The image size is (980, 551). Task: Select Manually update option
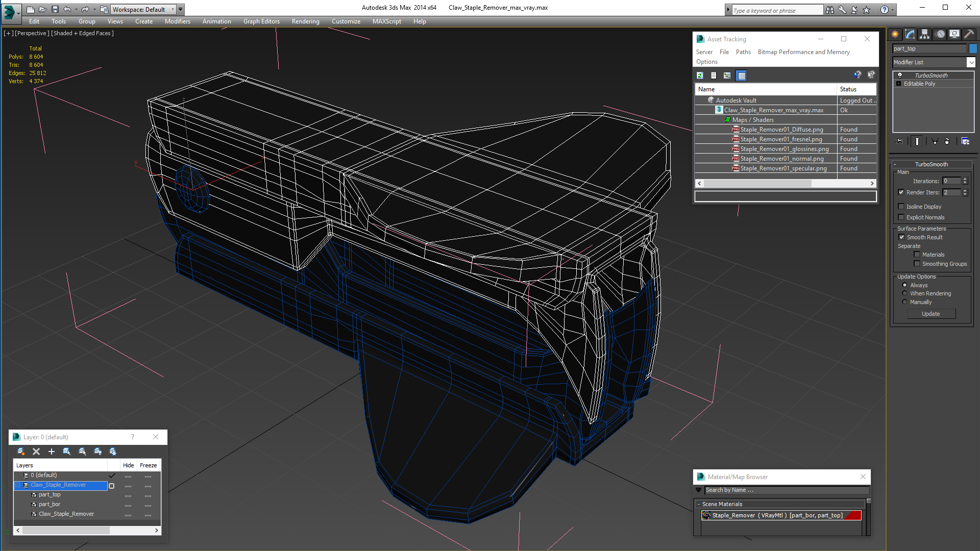click(905, 302)
